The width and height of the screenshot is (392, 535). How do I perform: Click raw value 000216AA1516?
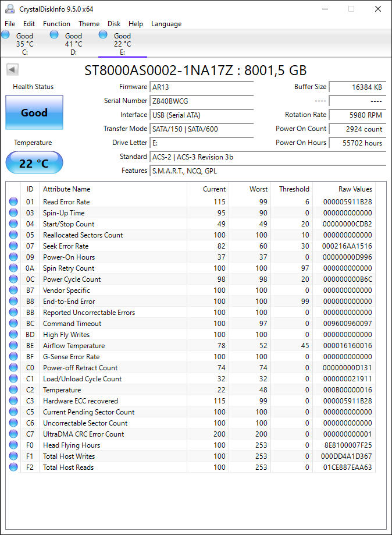click(x=347, y=246)
